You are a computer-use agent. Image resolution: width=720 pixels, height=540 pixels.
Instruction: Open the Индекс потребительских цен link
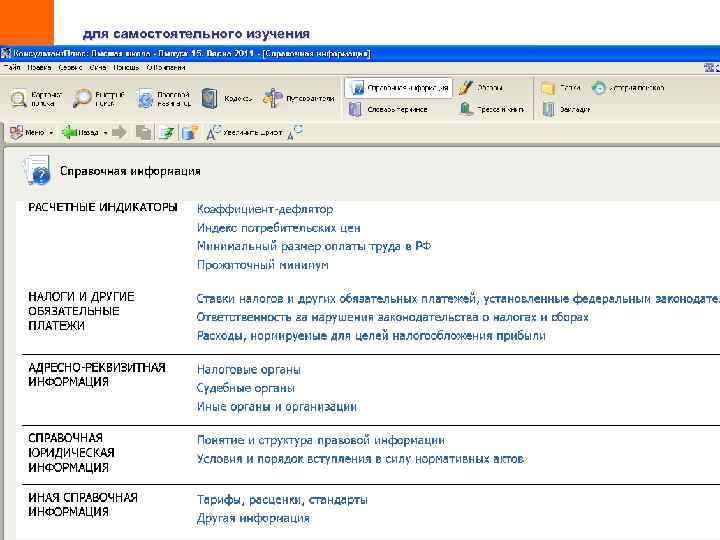279,228
